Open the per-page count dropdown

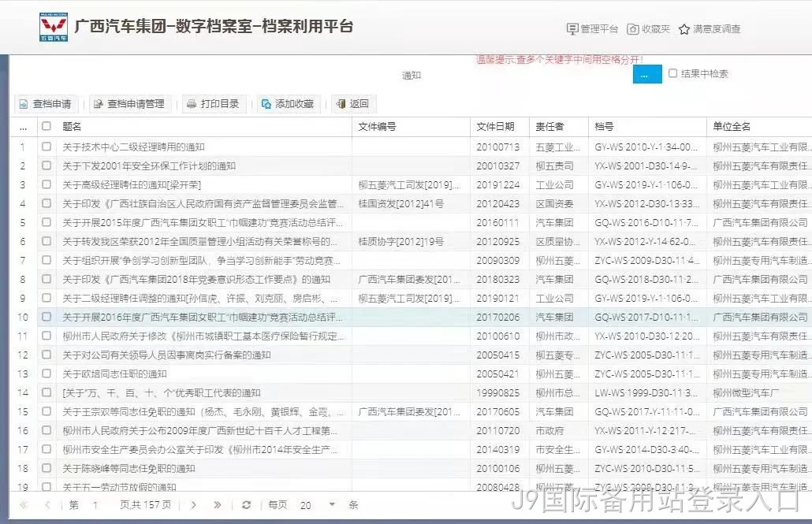coord(332,504)
